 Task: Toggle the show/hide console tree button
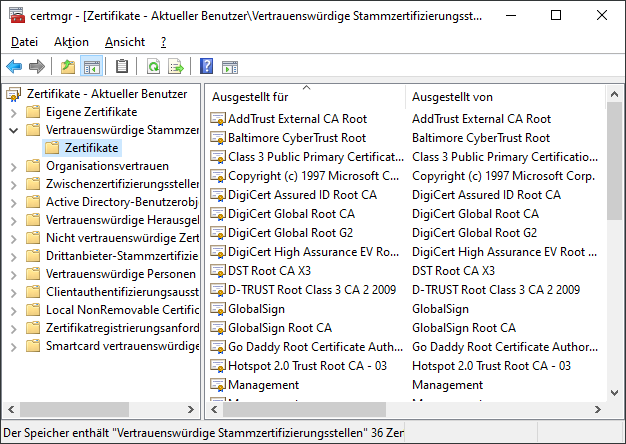92,67
